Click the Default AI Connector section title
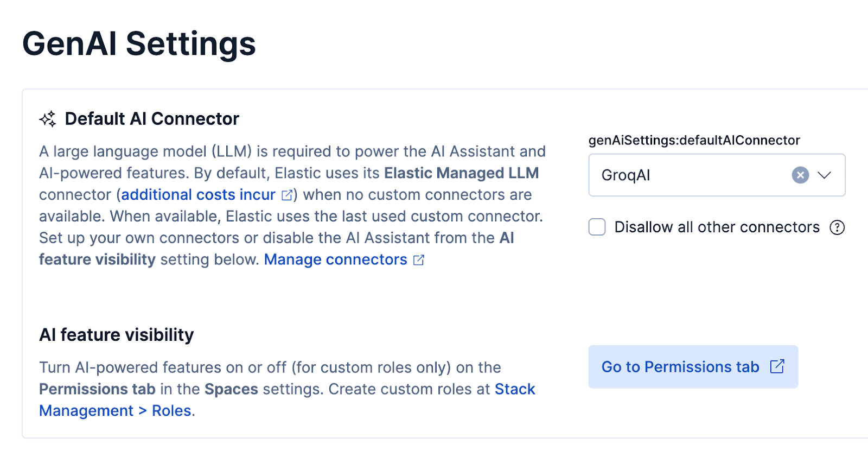The width and height of the screenshot is (868, 457). 152,118
